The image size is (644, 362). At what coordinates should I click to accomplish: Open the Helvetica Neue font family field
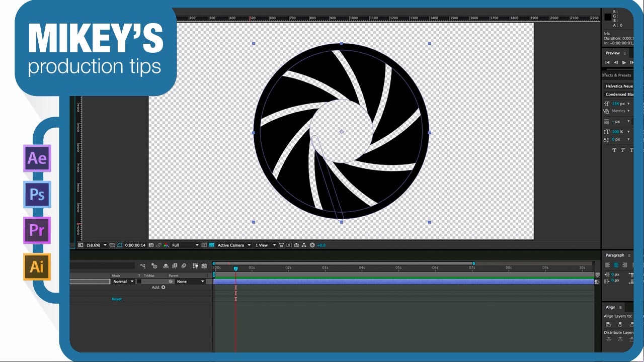(618, 86)
